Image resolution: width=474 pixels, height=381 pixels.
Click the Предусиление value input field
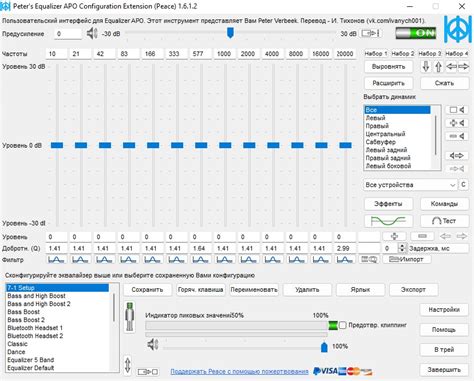(68, 34)
